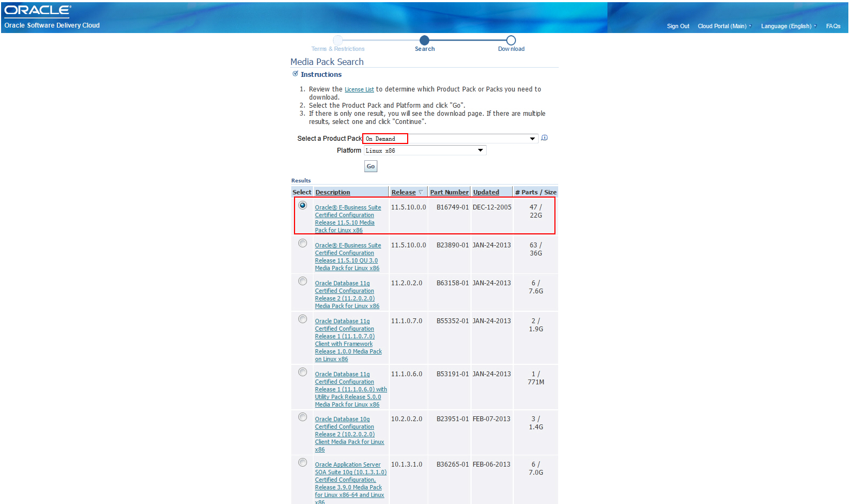Select radio for Oracle Database 11.2.0.2.0
The height and width of the screenshot is (504, 850).
(x=303, y=281)
